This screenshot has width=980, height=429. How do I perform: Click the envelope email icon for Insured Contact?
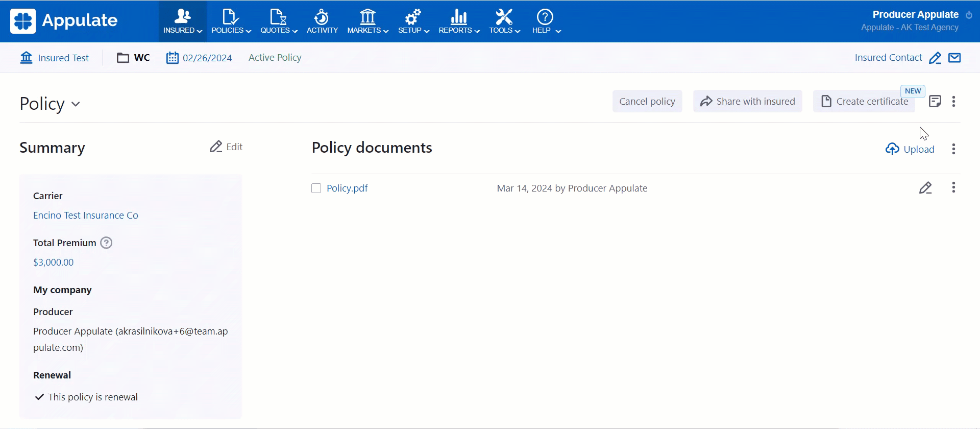(x=954, y=58)
